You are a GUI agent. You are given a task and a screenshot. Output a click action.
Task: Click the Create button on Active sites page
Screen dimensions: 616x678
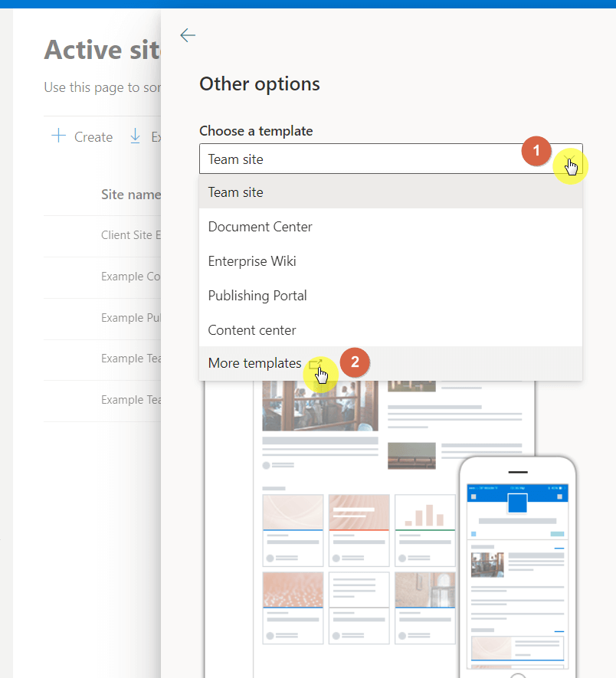tap(82, 136)
